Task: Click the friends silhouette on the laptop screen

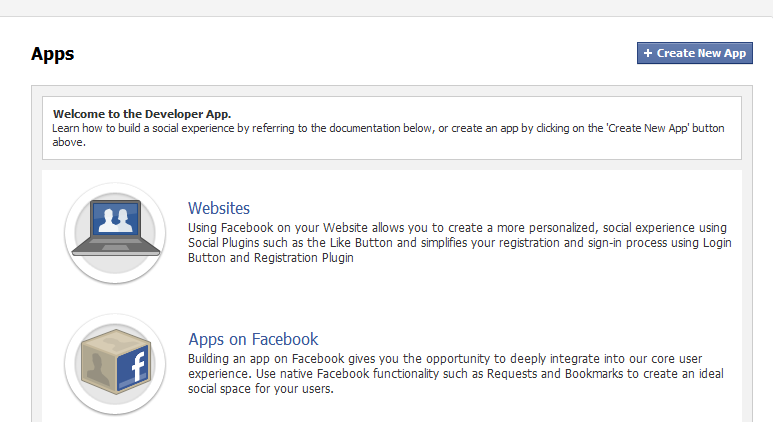Action: 115,220
